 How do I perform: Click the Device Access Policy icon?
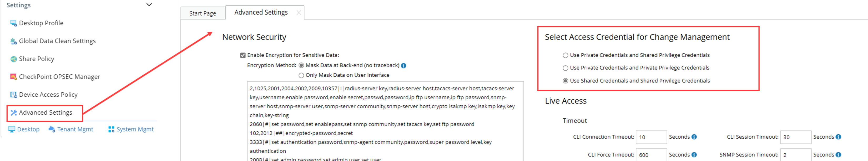coord(13,95)
